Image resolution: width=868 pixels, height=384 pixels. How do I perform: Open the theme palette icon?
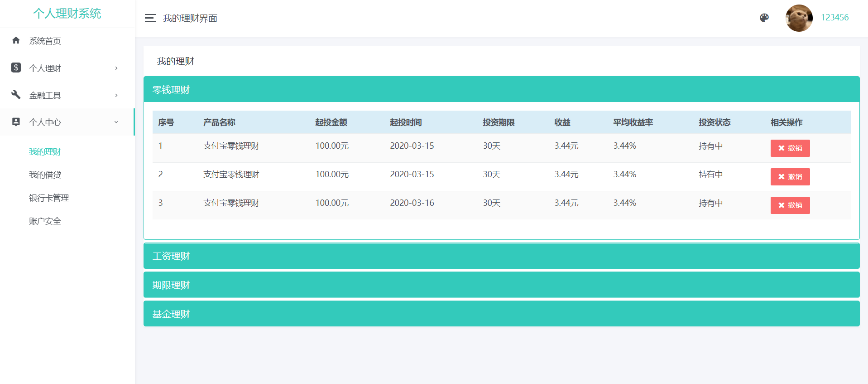tap(764, 18)
